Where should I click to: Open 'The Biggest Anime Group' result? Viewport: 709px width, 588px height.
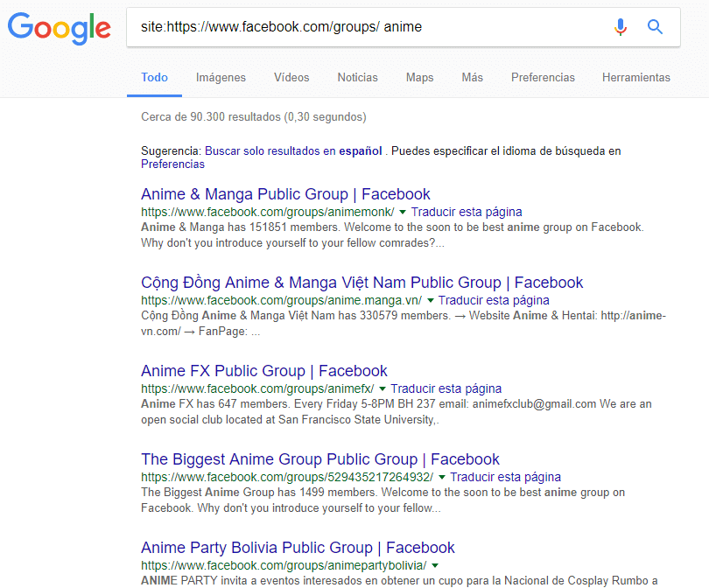[x=319, y=459]
